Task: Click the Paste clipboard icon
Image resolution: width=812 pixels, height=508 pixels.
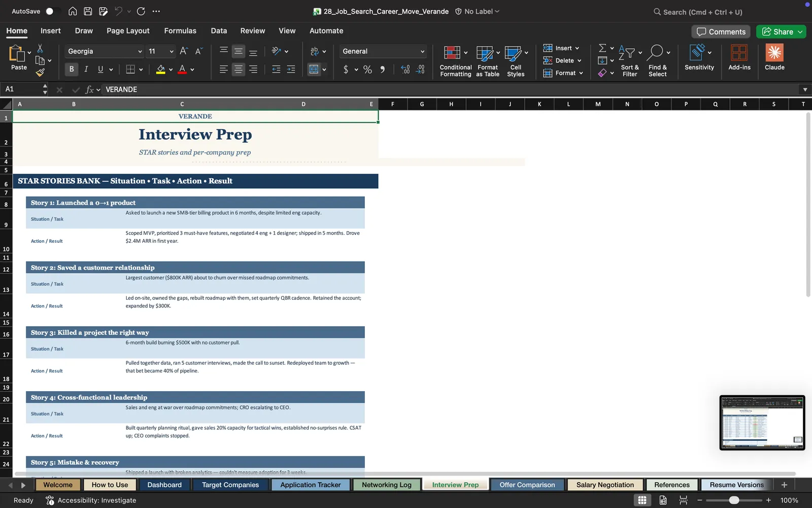Action: pos(17,53)
